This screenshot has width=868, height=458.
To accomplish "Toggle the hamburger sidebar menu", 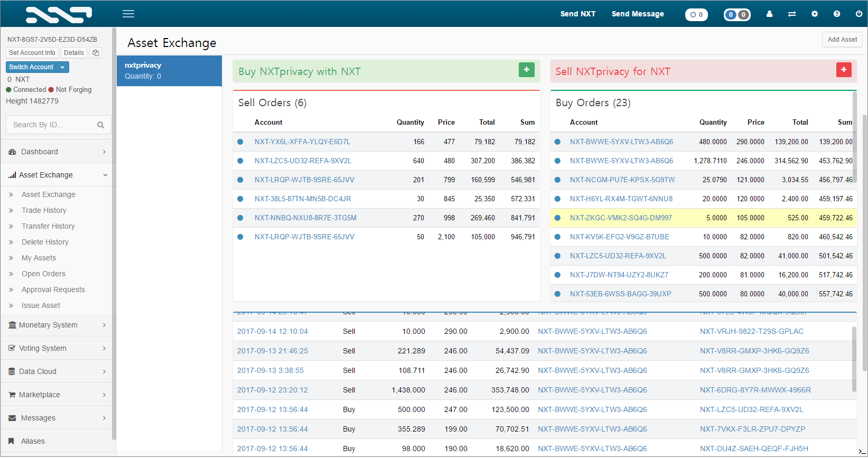I will click(128, 14).
